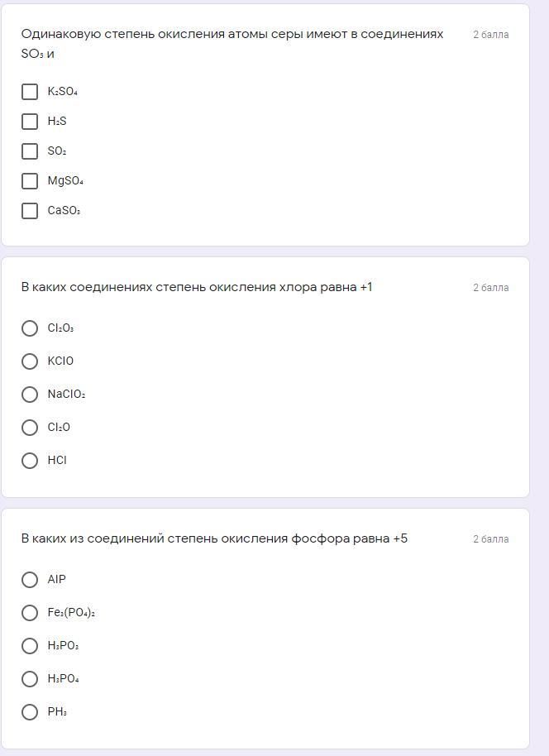
Task: Click the chlorine +1 question title
Action: pyautogui.click(x=197, y=287)
